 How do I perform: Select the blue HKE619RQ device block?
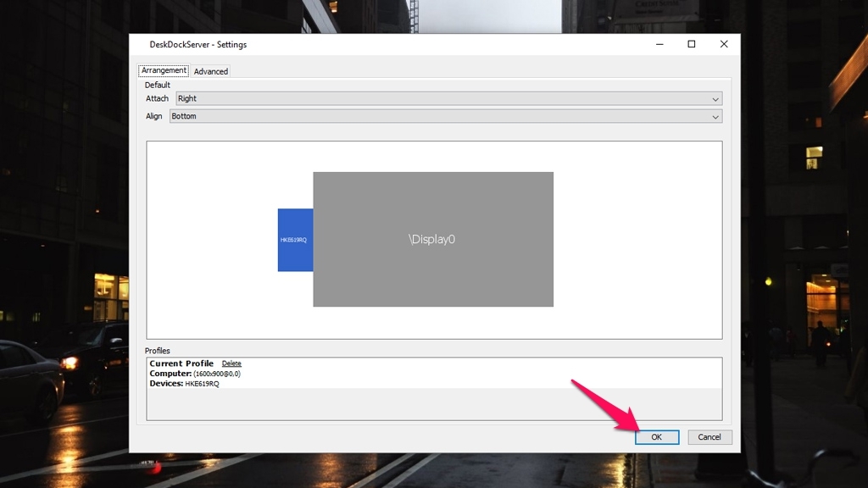coord(295,240)
